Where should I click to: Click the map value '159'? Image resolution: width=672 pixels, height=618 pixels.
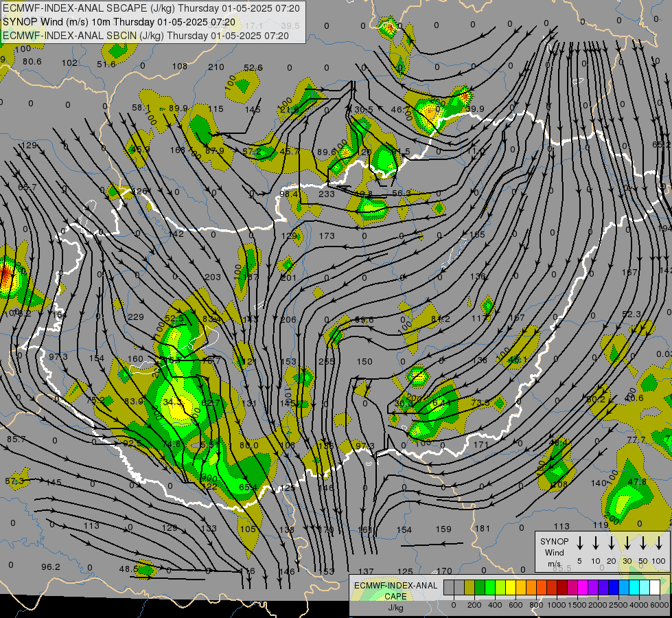pos(443,529)
